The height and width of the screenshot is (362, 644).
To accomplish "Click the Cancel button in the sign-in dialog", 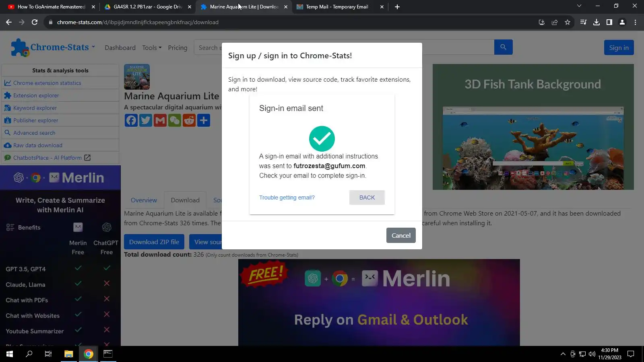I will 401,235.
